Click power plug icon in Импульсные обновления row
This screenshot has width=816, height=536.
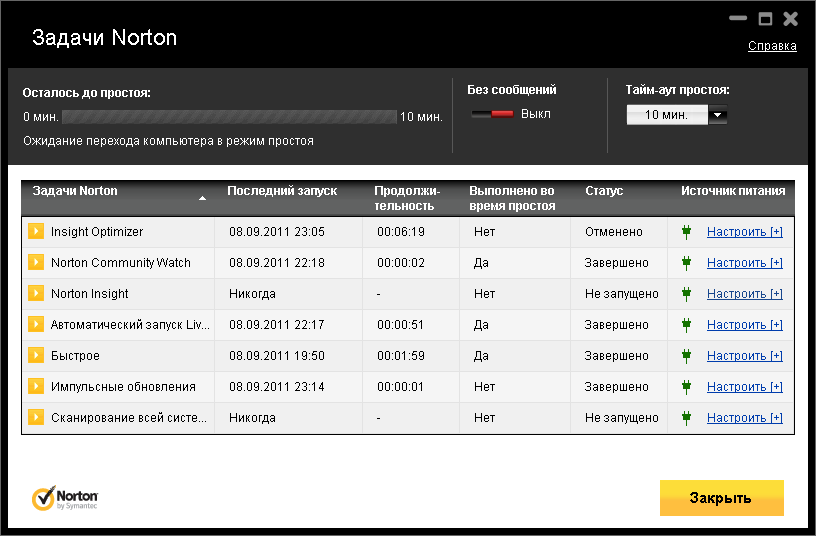coord(686,387)
